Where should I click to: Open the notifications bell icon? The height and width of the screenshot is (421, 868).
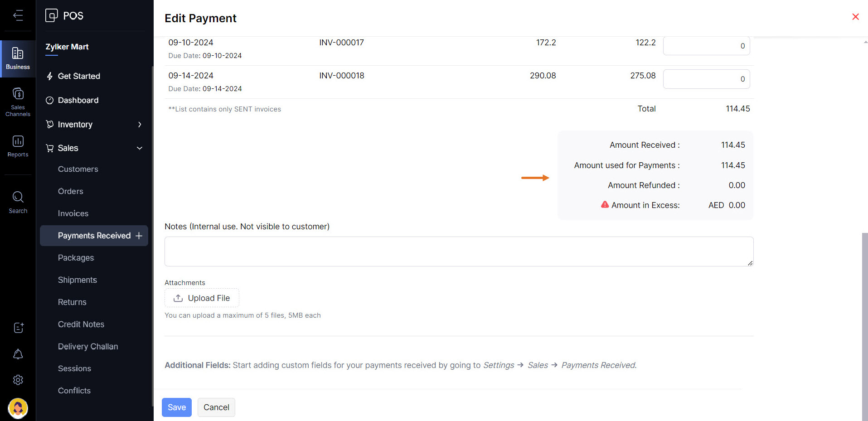(x=18, y=354)
